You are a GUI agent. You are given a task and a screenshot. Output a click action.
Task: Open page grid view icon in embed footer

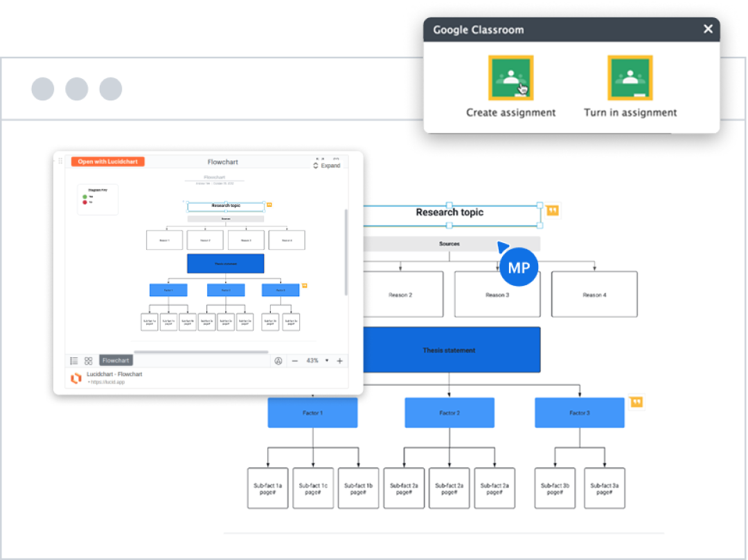(x=88, y=361)
